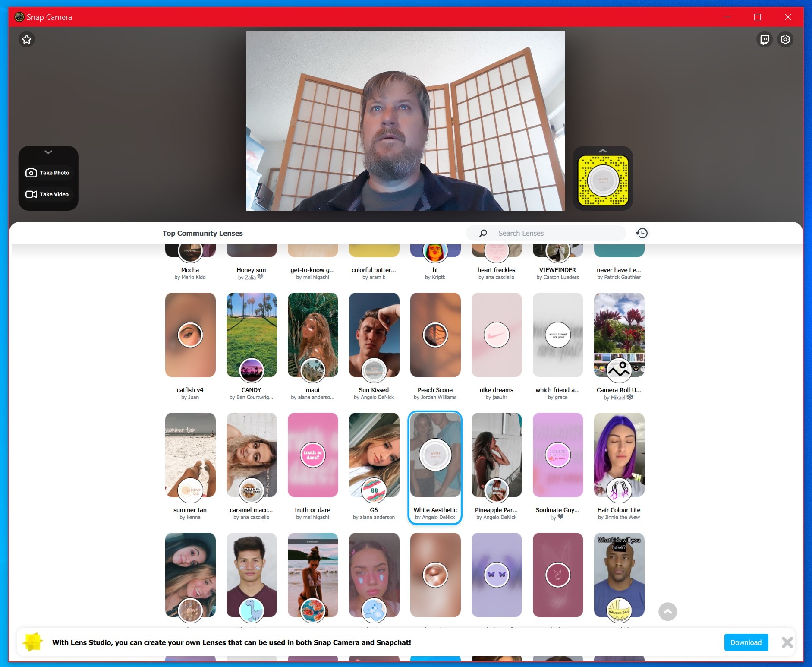Select the truth or dare lens thumbnail

(313, 455)
